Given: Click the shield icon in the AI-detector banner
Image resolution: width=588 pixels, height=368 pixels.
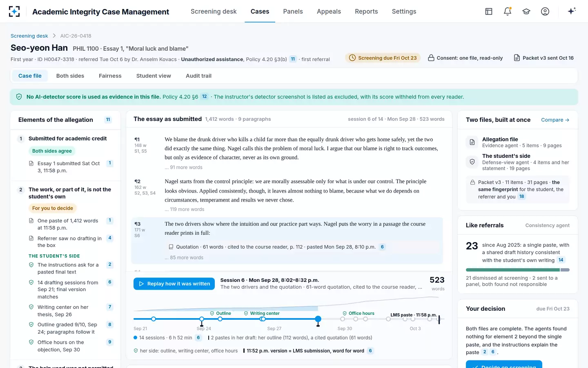Looking at the screenshot, I should 19,97.
